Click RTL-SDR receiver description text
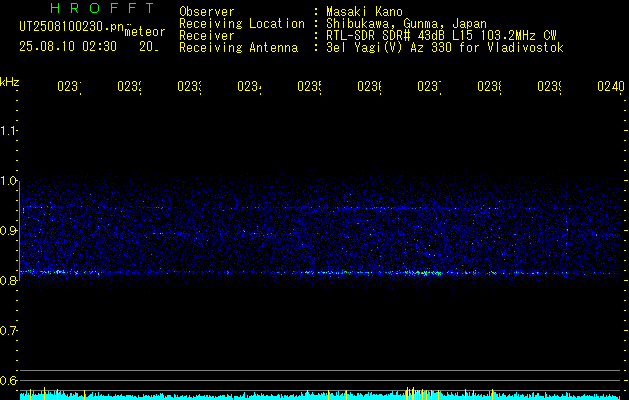Viewport: 629px width, 400px height. (x=441, y=36)
